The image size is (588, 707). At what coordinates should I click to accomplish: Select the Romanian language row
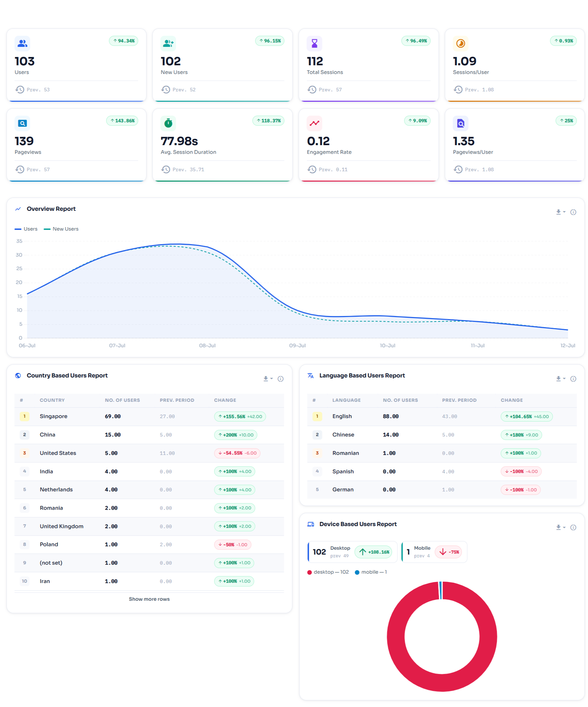click(x=442, y=453)
